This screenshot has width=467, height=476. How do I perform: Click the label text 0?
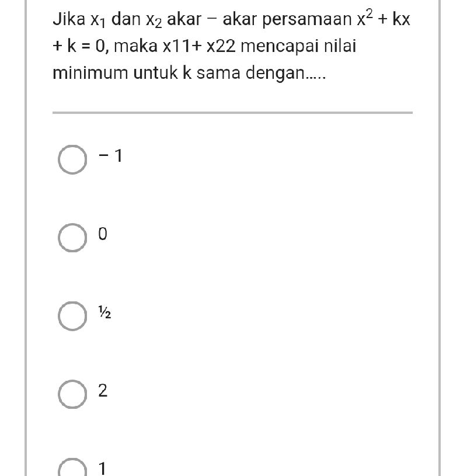tap(103, 234)
